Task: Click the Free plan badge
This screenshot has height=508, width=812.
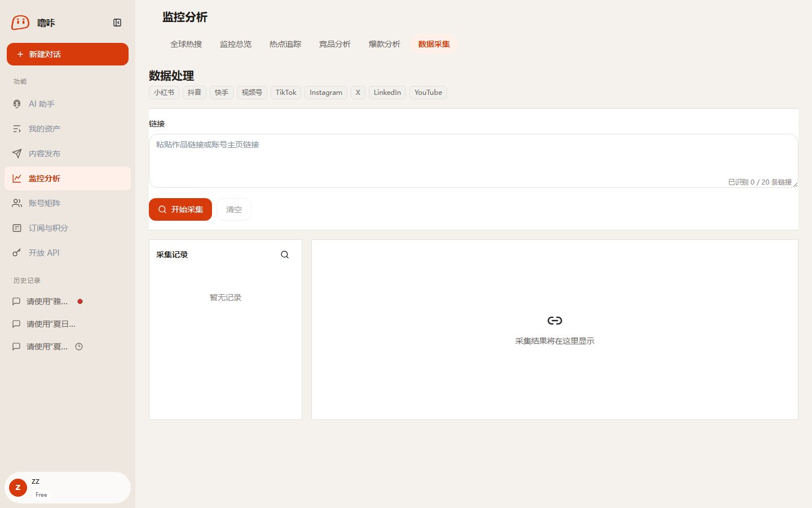Action: click(41, 494)
